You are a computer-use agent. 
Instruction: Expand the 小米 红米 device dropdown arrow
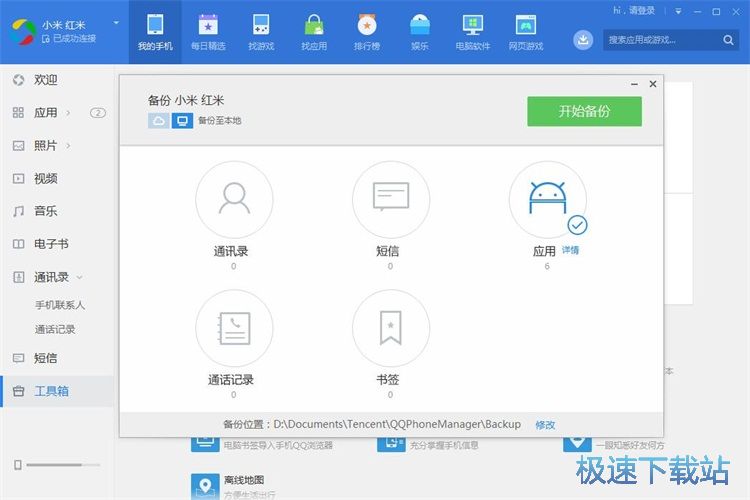[x=116, y=23]
